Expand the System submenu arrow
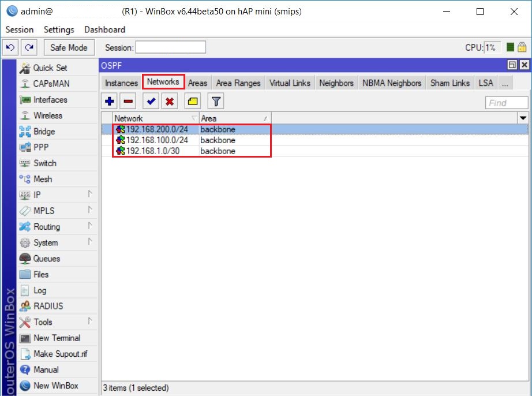 click(90, 242)
